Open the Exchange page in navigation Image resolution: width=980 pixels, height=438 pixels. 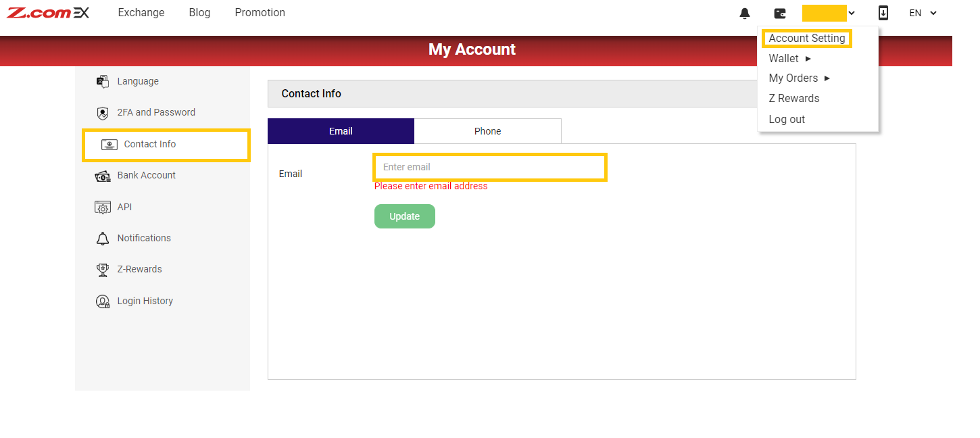pos(141,13)
